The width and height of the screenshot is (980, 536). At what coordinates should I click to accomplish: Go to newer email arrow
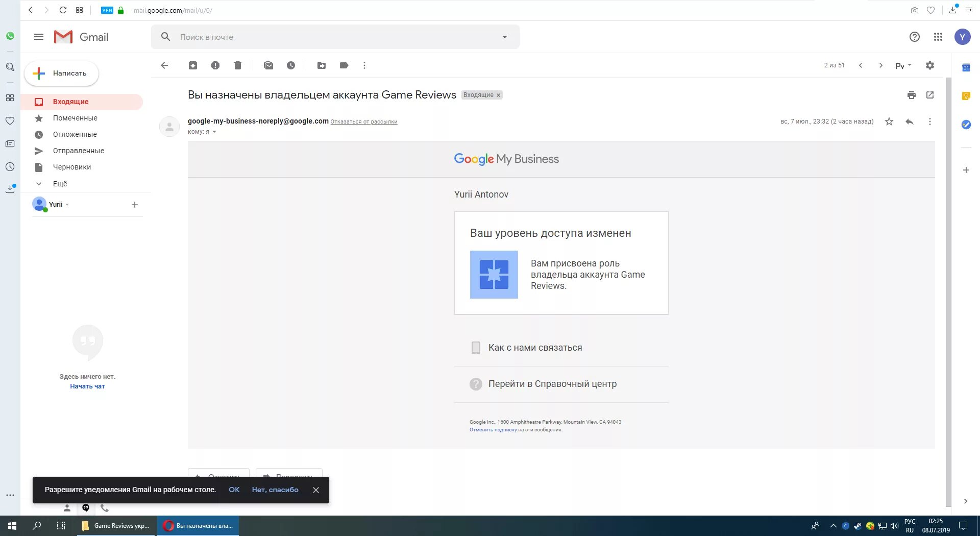[x=861, y=65]
